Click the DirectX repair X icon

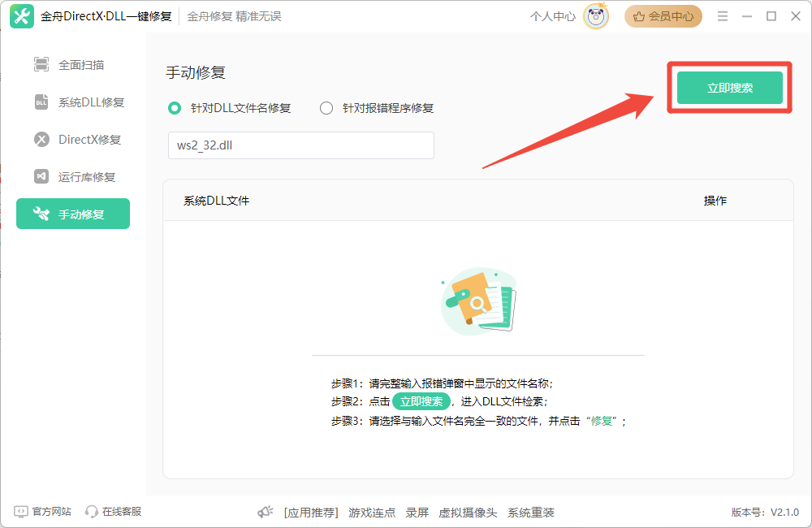coord(41,140)
